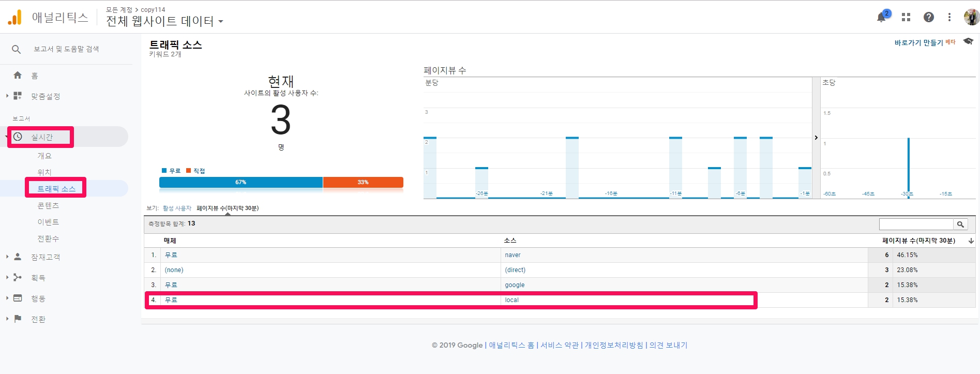The height and width of the screenshot is (374, 980).
Task: Expand the 행동 report section
Action: point(38,298)
